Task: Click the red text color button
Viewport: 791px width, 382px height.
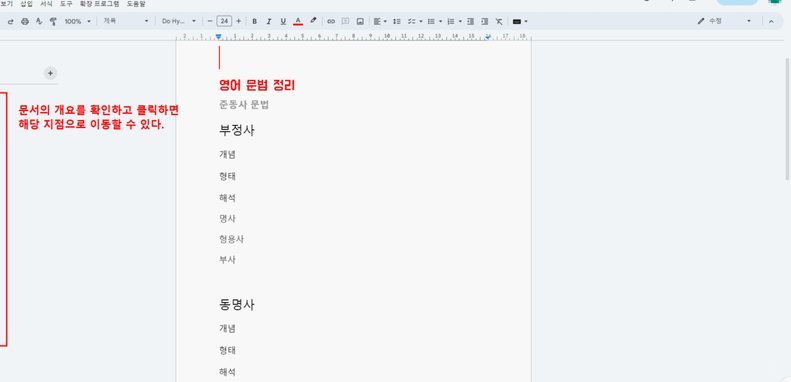Action: tap(298, 21)
